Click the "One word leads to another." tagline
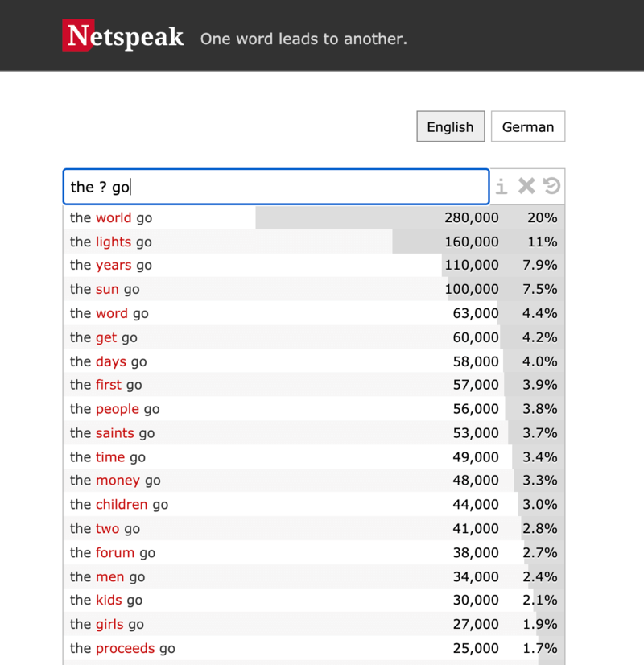The width and height of the screenshot is (644, 665). 303,39
